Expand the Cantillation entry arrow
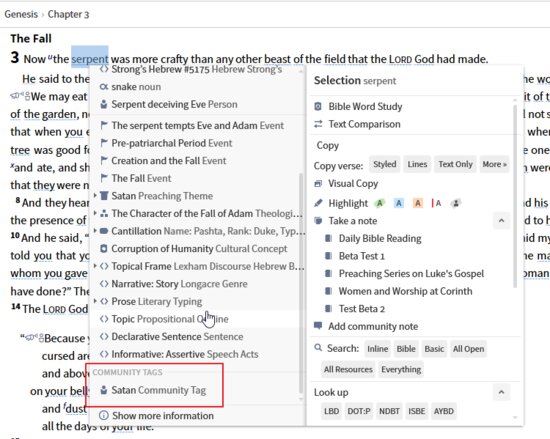 point(95,230)
